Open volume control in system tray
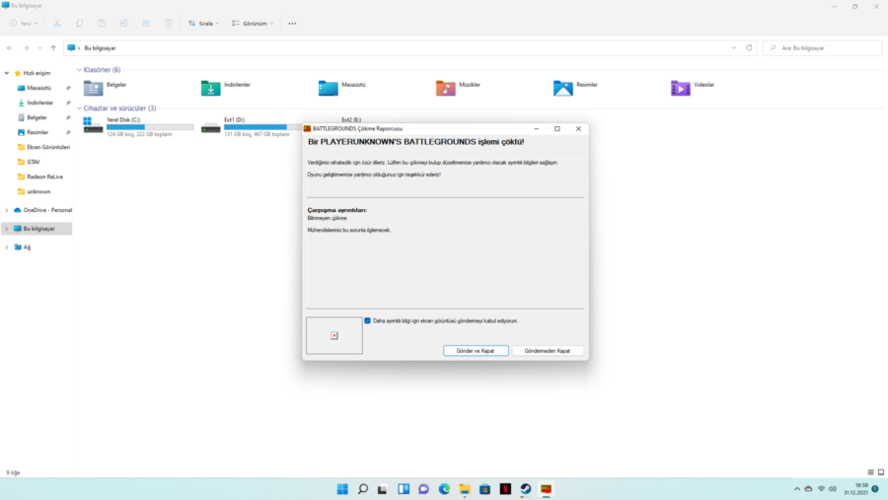 pos(832,489)
